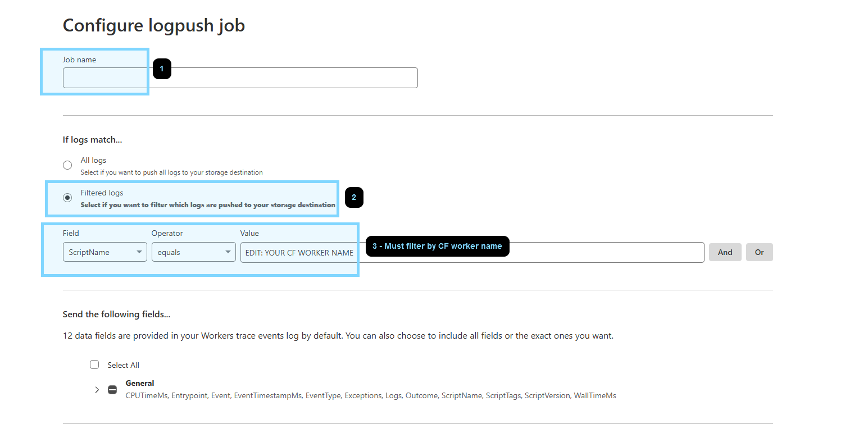Expand the General fields group chevron
Image resolution: width=868 pixels, height=433 pixels.
pos(97,389)
